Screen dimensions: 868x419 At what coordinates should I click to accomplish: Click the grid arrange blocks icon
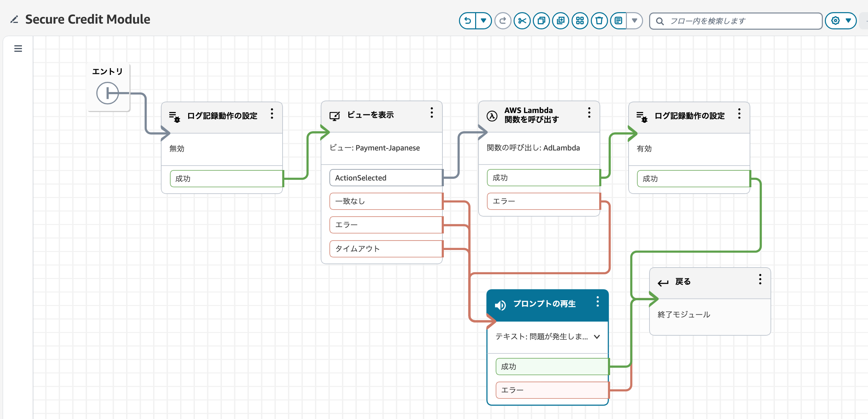pyautogui.click(x=580, y=21)
